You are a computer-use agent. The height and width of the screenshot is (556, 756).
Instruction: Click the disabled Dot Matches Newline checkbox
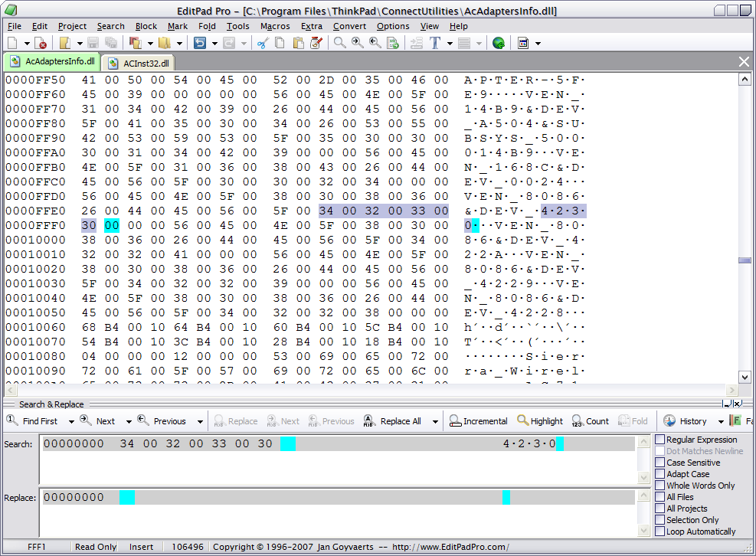[660, 451]
